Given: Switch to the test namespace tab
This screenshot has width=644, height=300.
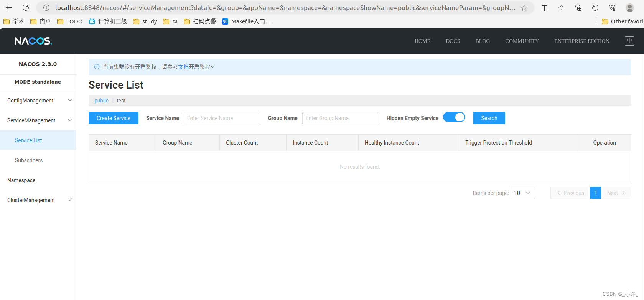Looking at the screenshot, I should click(x=121, y=101).
